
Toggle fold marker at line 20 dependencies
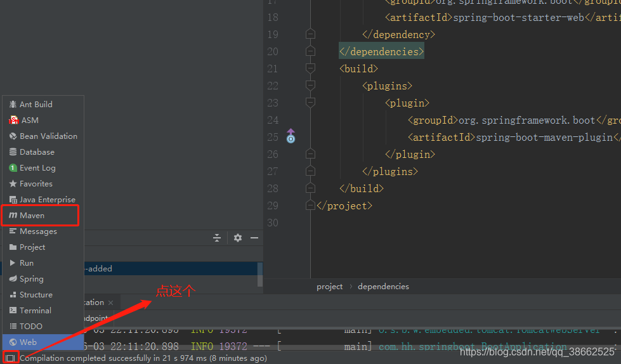click(x=311, y=51)
